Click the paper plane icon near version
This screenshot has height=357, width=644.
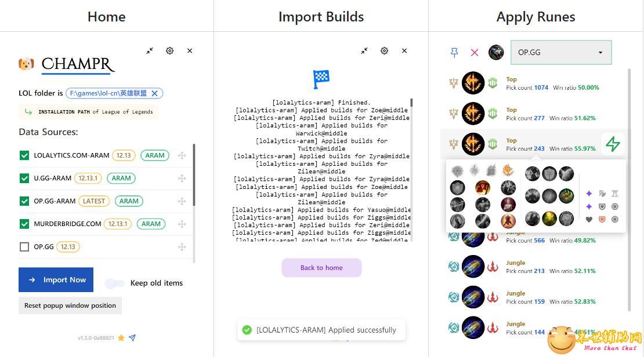132,338
